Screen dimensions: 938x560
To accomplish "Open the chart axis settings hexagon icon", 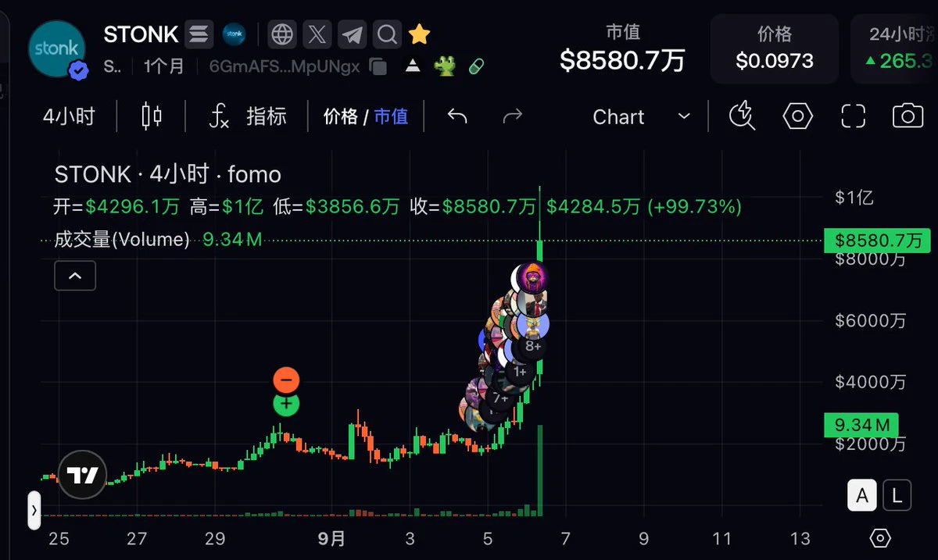I will (x=880, y=538).
